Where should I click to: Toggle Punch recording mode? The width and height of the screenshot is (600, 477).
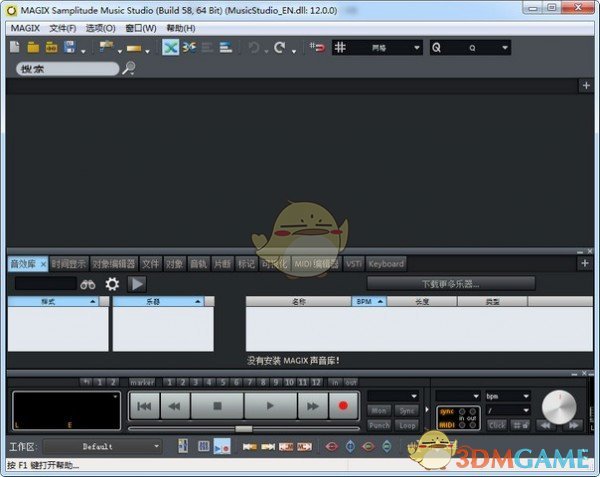point(379,425)
